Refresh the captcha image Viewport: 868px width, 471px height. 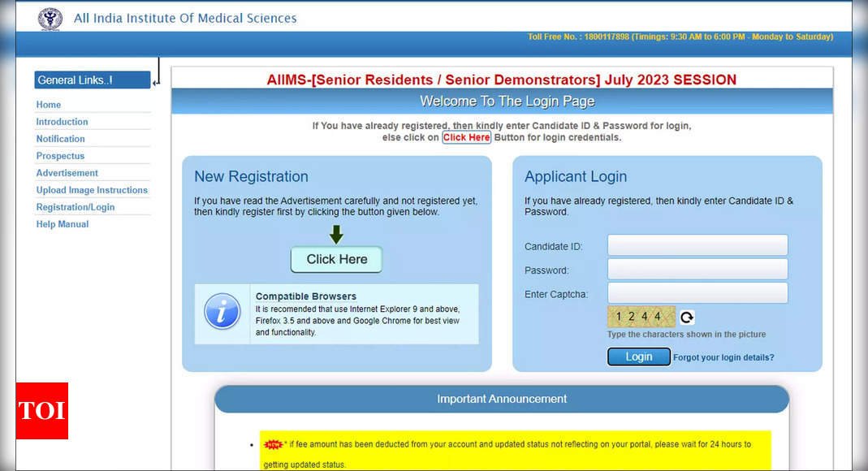pos(687,318)
